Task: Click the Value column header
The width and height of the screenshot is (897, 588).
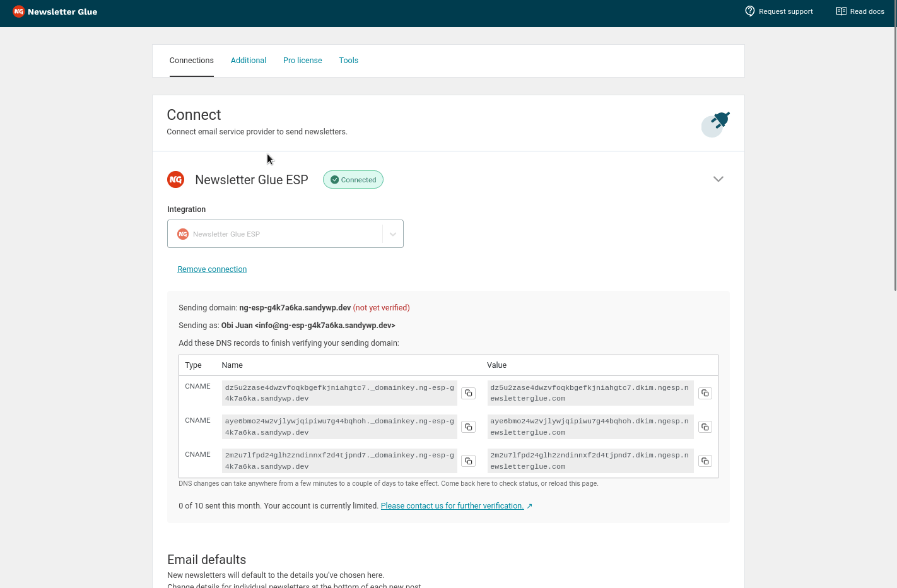Action: coord(497,365)
